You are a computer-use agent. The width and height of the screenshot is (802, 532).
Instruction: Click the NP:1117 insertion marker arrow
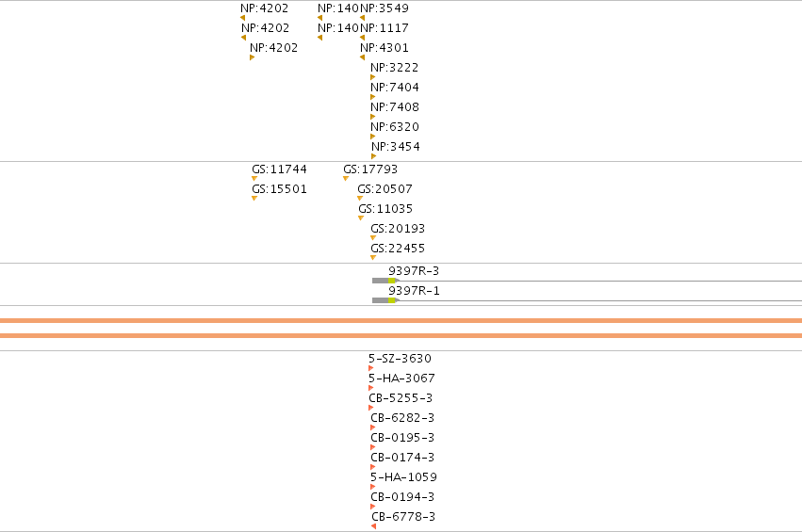pos(362,38)
